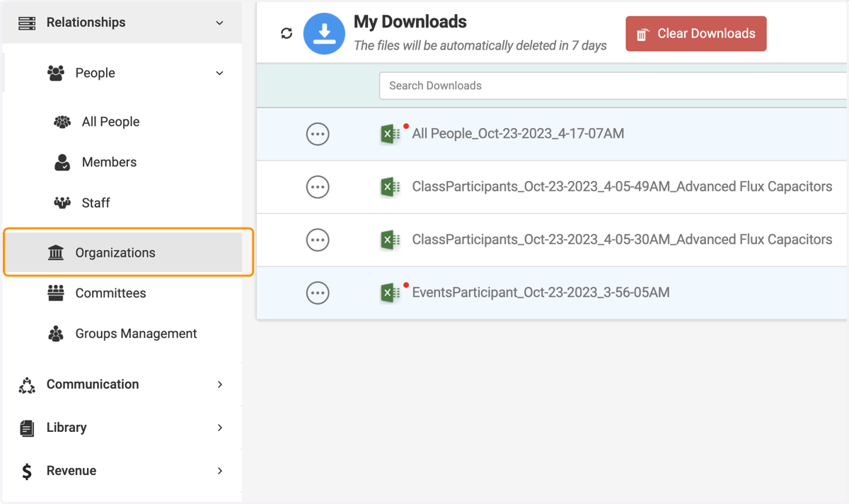Screen dimensions: 849x504
Task: Open Committees in sidebar
Action: pyautogui.click(x=110, y=293)
